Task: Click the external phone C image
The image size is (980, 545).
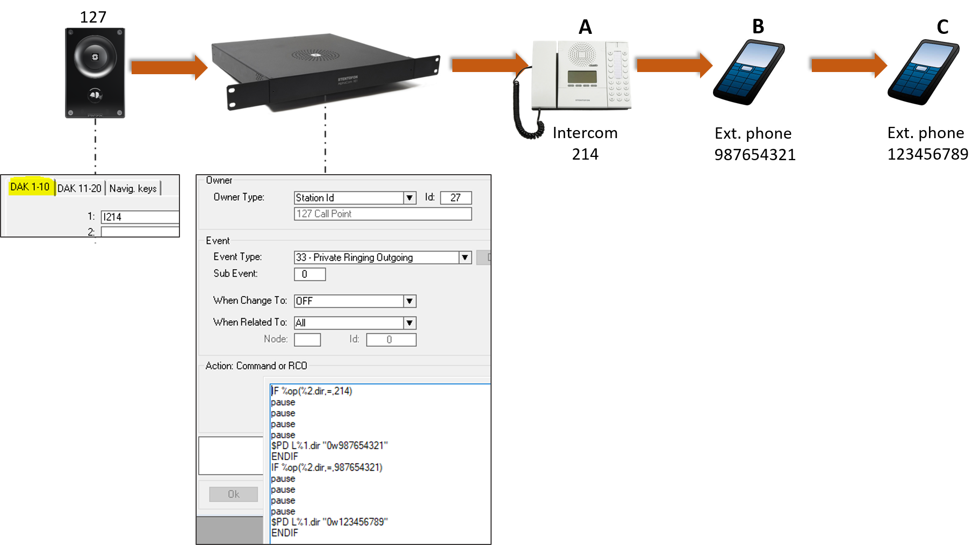Action: click(923, 72)
